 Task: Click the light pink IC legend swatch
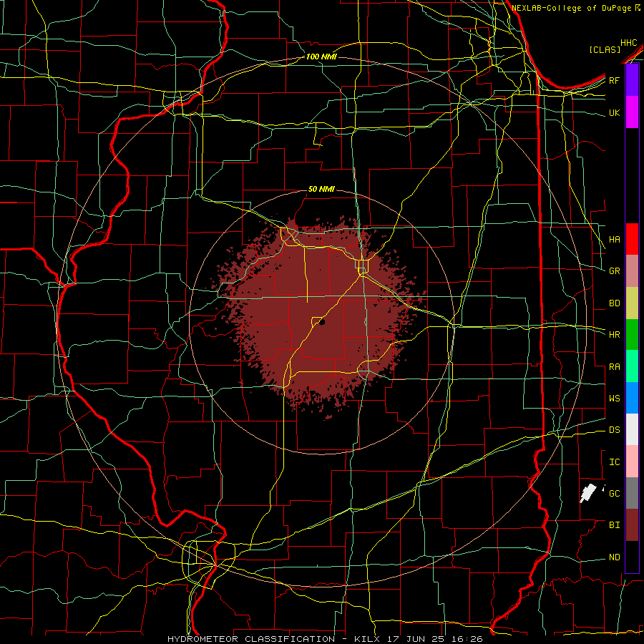click(x=632, y=462)
